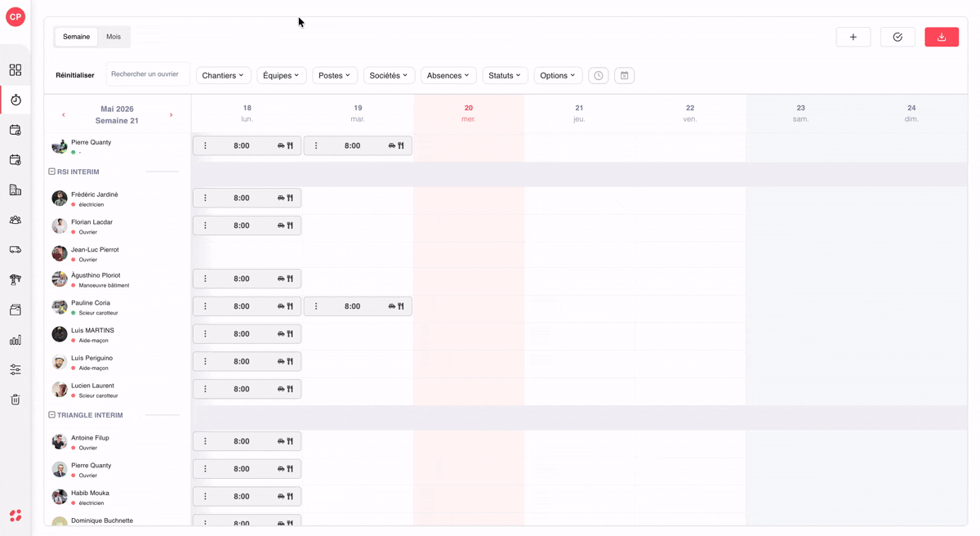The image size is (980, 536).
Task: Click in Rechercher un ouvrier search field
Action: pos(148,74)
